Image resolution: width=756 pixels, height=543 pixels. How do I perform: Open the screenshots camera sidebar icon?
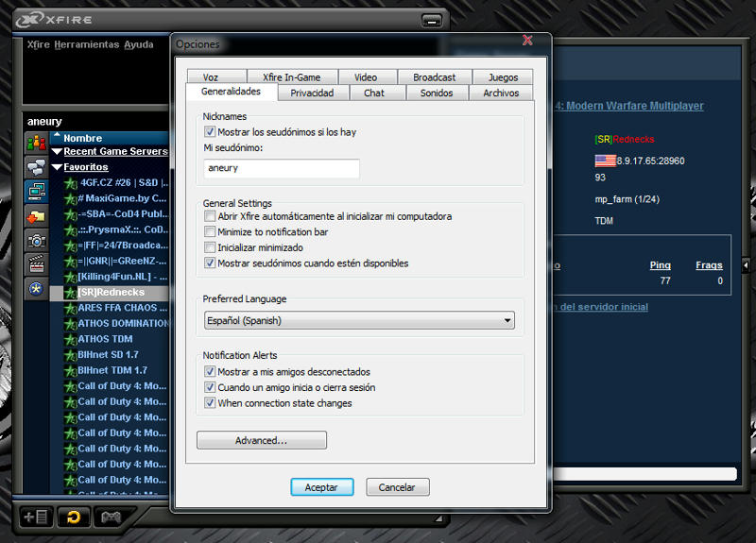coord(37,240)
